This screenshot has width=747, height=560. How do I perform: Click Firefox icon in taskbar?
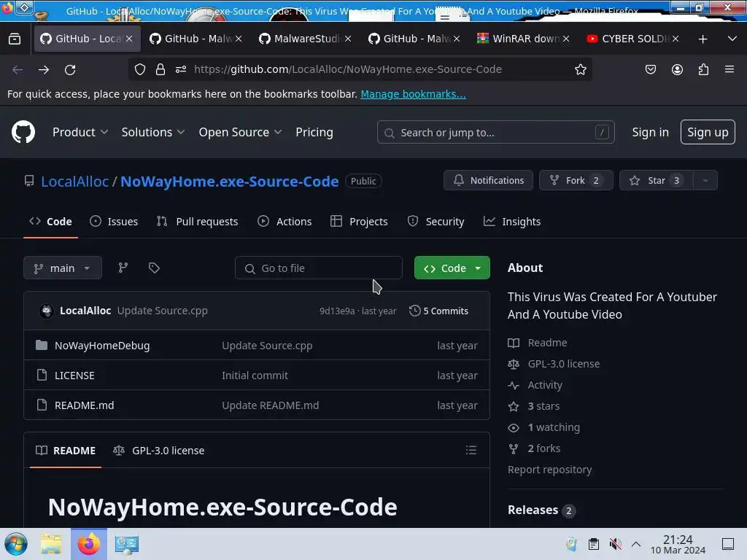pos(89,544)
